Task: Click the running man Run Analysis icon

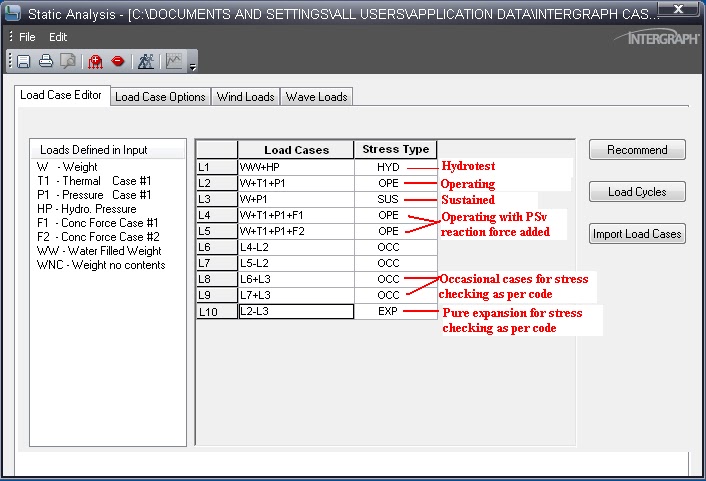Action: point(145,61)
